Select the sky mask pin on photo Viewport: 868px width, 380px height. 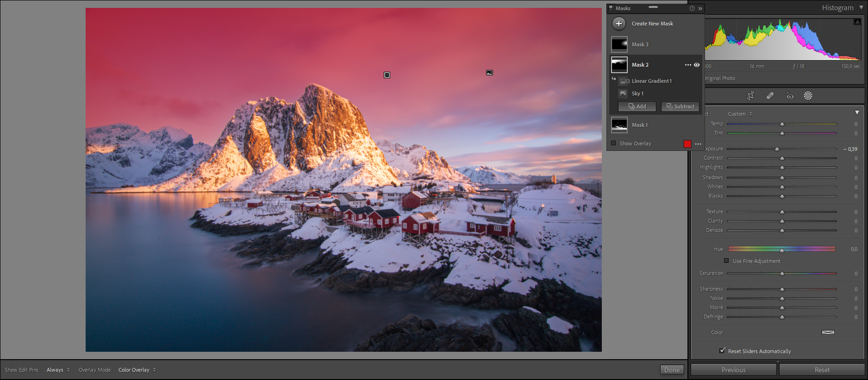[x=489, y=73]
